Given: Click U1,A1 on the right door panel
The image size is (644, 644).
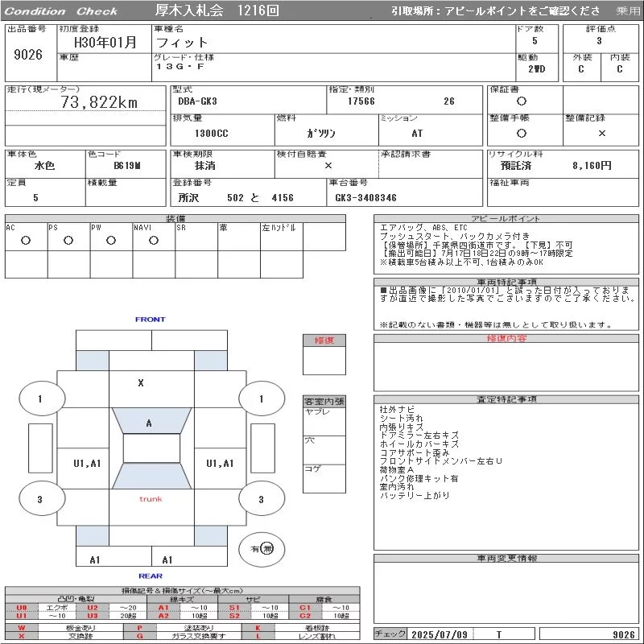Looking at the screenshot, I should (220, 464).
